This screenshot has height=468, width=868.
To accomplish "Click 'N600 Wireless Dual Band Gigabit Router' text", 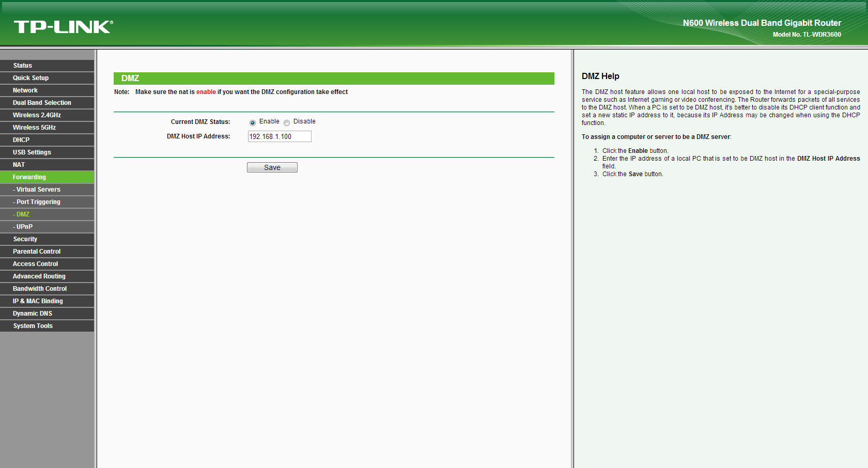I will (762, 23).
